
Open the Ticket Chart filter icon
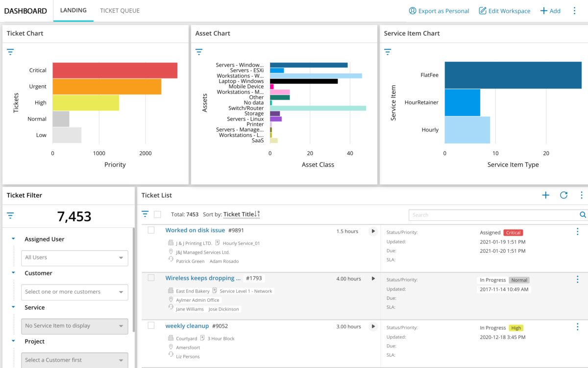(x=10, y=52)
